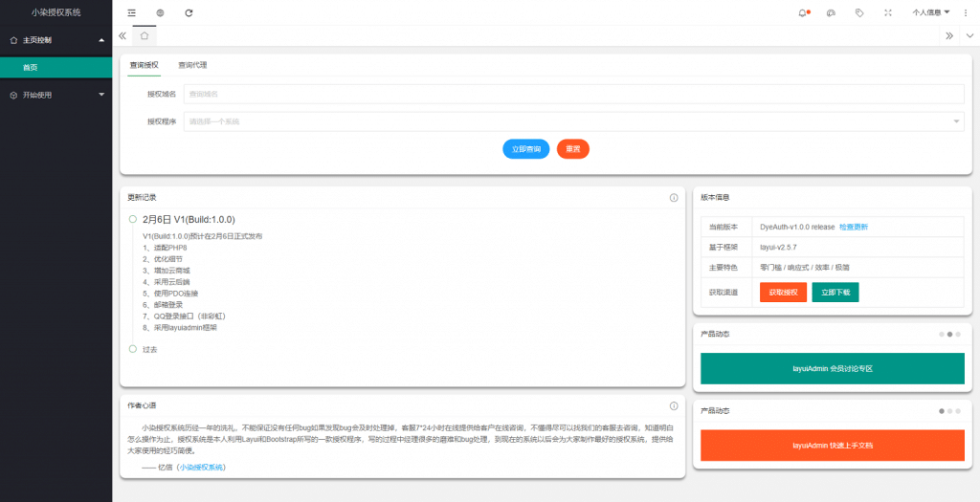
Task: Open the notification bell
Action: point(802,12)
